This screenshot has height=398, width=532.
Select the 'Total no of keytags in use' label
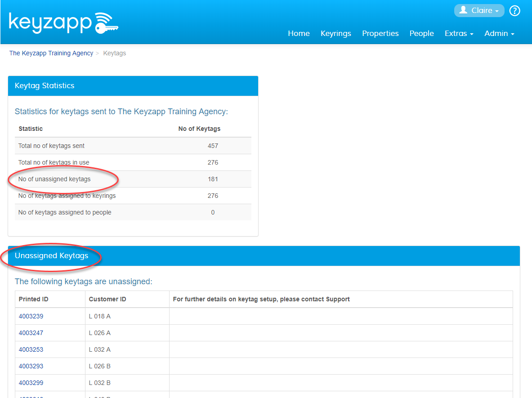click(54, 162)
